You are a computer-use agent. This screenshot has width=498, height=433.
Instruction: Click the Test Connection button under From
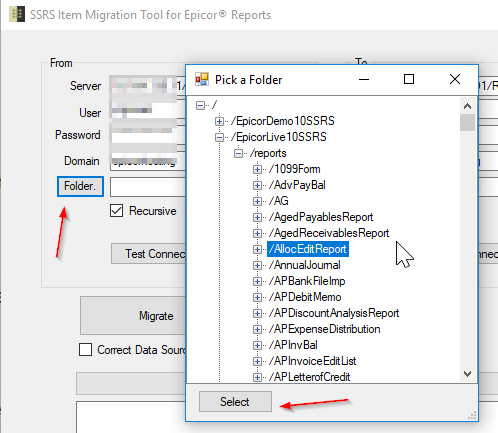coord(149,254)
